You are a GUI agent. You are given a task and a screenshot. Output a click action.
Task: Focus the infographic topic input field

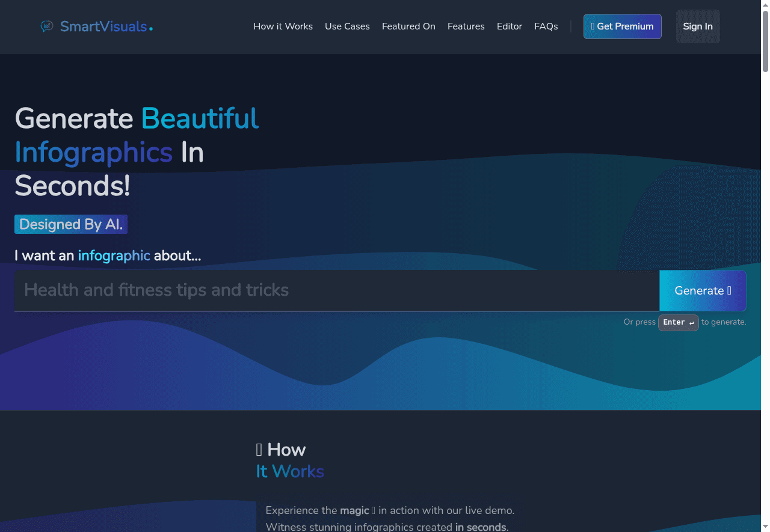[x=337, y=290]
